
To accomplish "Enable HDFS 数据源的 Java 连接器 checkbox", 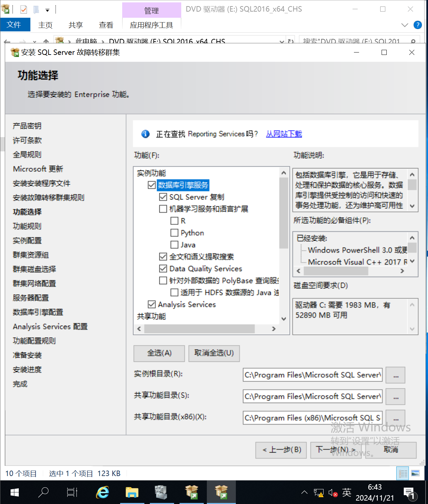I will (x=174, y=293).
